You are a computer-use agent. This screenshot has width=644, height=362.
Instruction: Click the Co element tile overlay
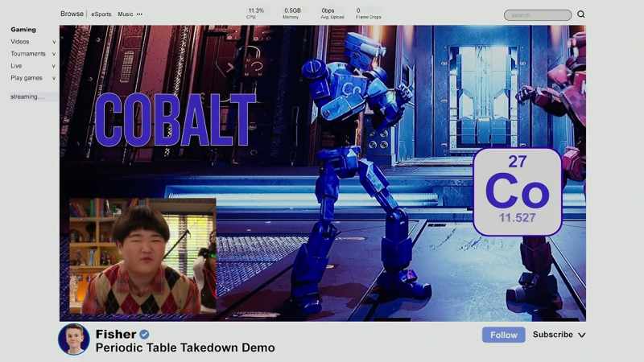point(518,192)
